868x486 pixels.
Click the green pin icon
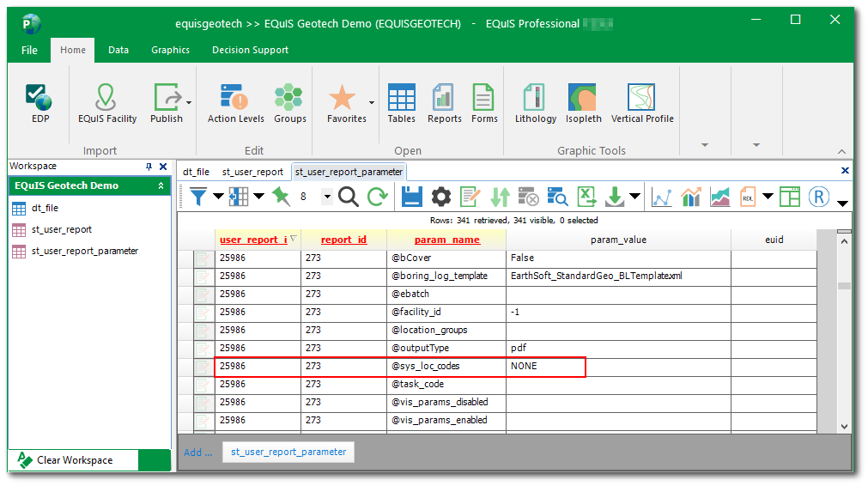[281, 197]
